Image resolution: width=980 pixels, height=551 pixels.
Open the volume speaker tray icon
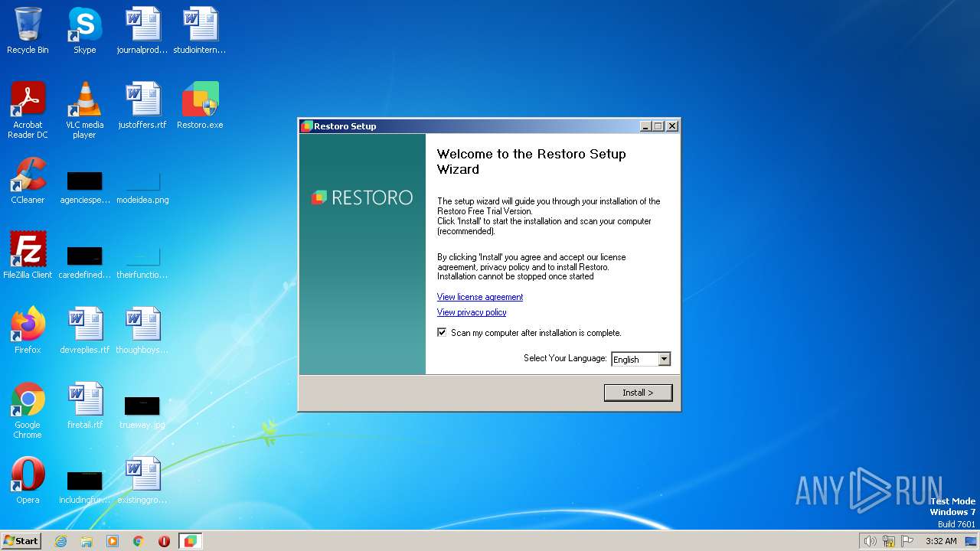tap(870, 541)
